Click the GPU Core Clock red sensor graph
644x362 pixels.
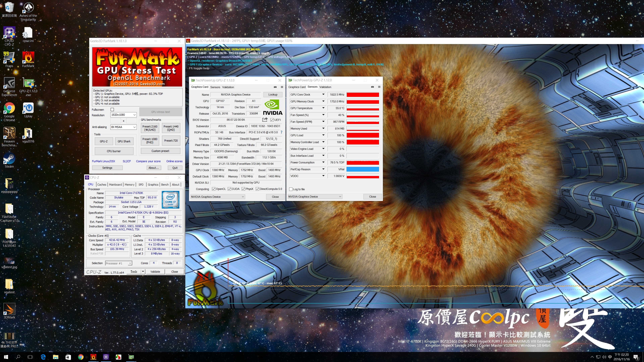tap(363, 94)
